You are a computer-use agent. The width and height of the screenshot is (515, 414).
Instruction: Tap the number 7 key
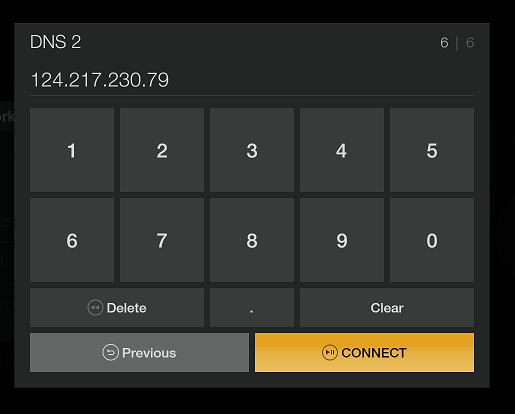[x=162, y=240]
